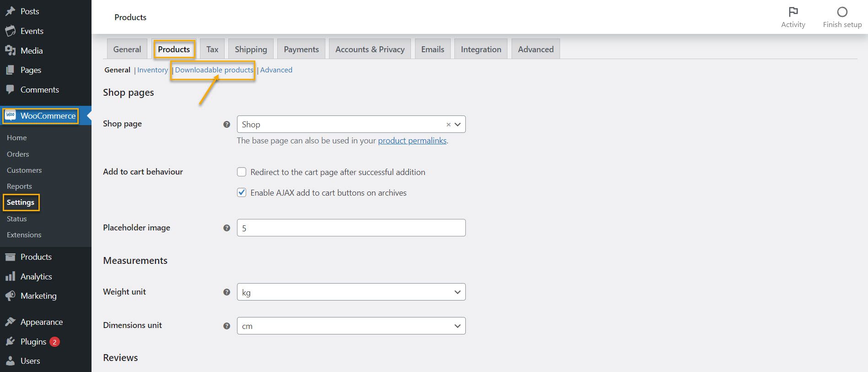Image resolution: width=868 pixels, height=372 pixels.
Task: Open the Shop page dropdown
Action: (351, 124)
